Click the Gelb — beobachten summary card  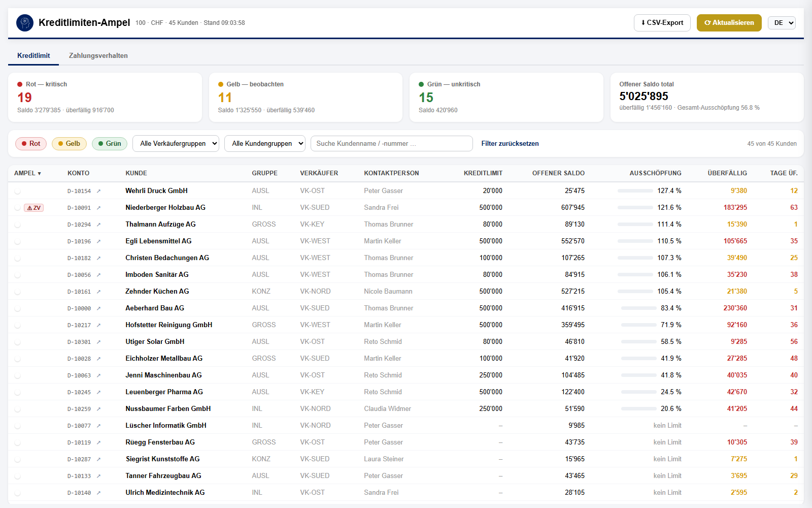pos(306,98)
